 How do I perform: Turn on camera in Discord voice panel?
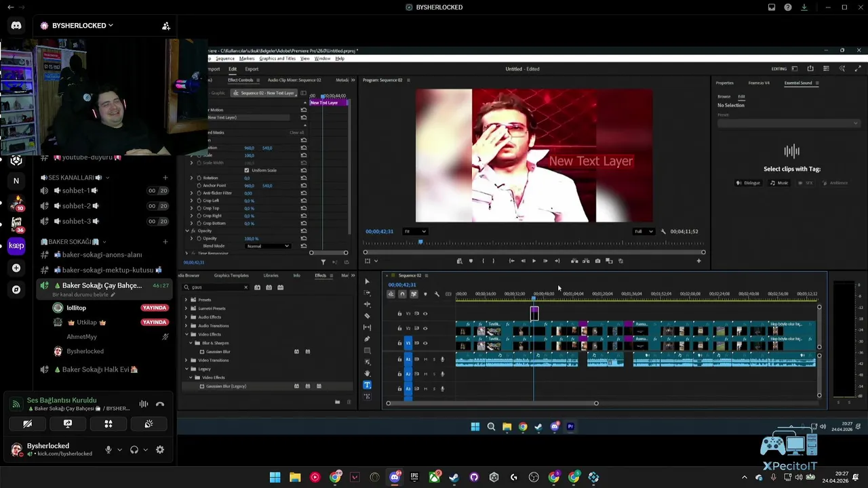[x=27, y=424]
